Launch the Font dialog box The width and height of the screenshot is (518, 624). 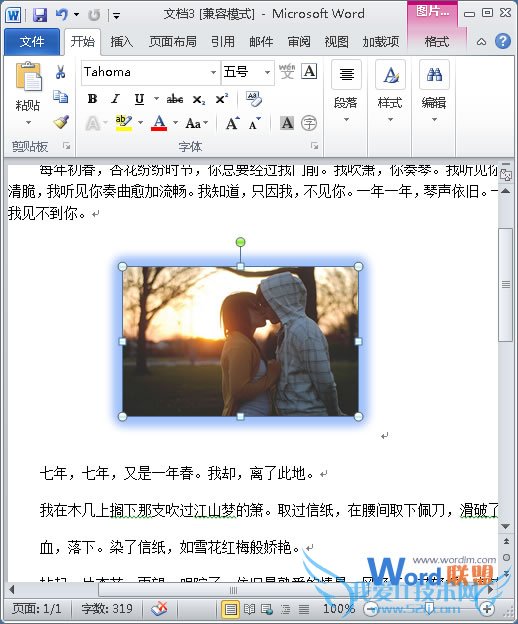[x=314, y=146]
